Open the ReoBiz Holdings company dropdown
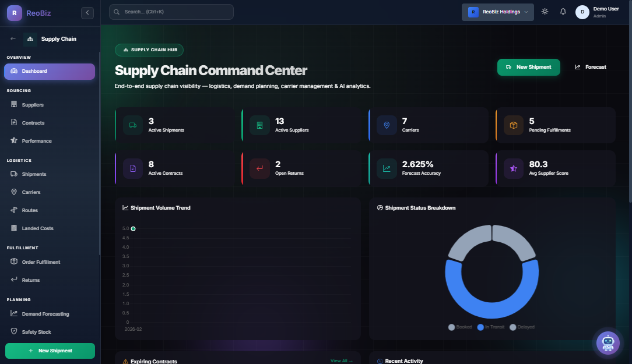The height and width of the screenshot is (364, 632). [x=497, y=12]
